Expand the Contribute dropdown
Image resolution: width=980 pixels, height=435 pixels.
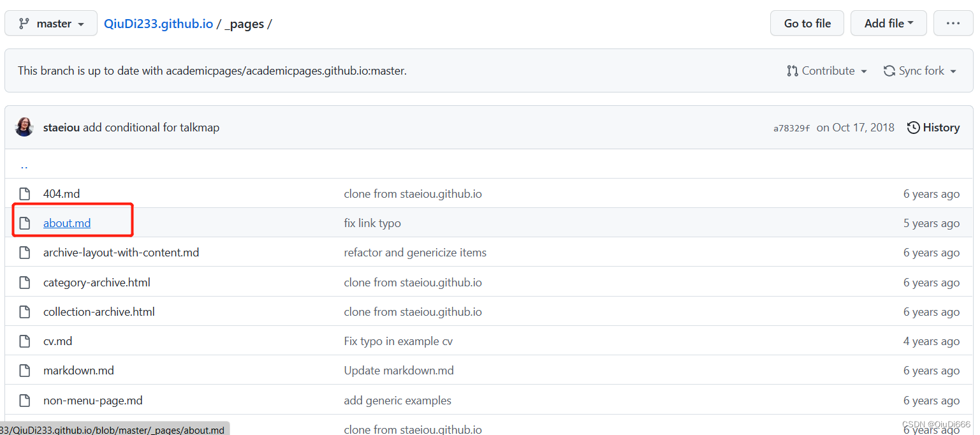[827, 71]
